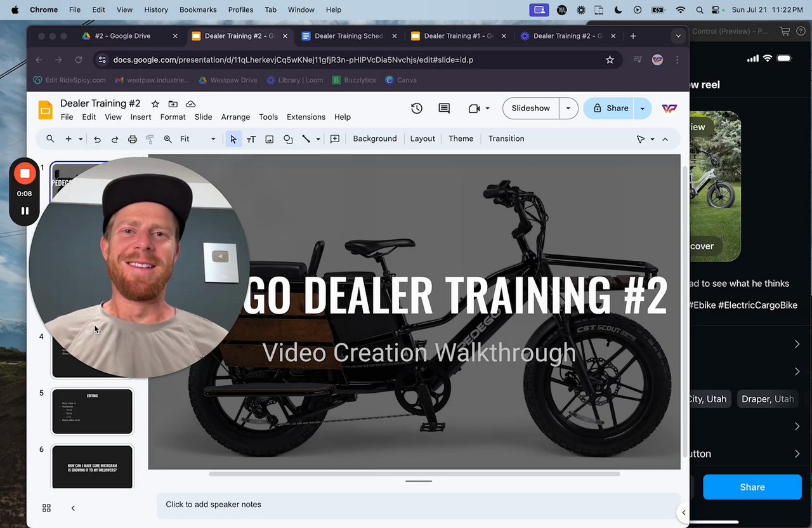Click the blue Share button in Slides

click(x=610, y=109)
